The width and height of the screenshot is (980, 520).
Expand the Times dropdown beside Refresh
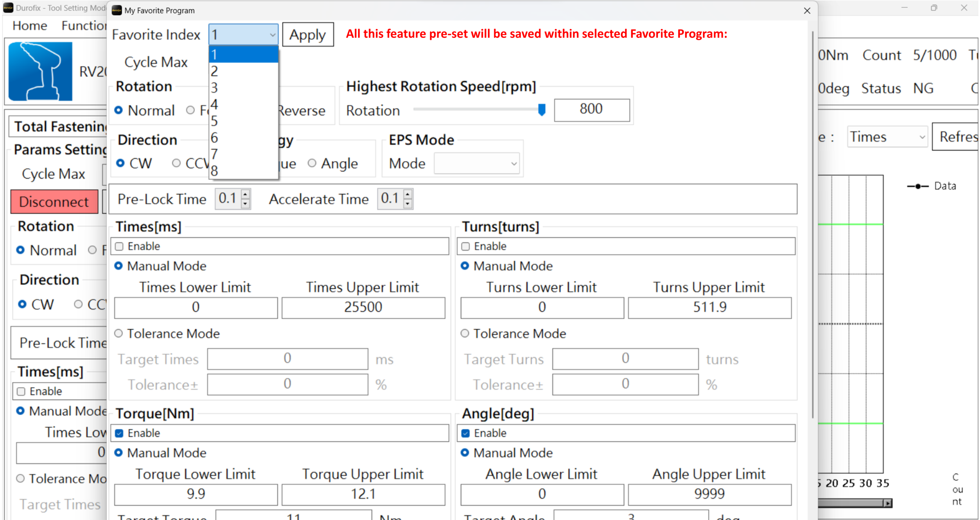point(887,137)
